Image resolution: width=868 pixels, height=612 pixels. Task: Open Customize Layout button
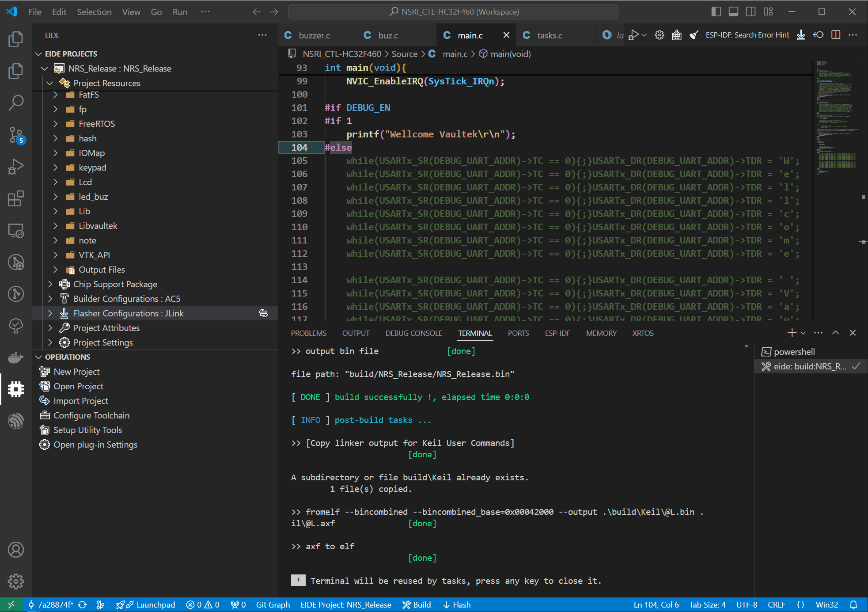coord(769,11)
